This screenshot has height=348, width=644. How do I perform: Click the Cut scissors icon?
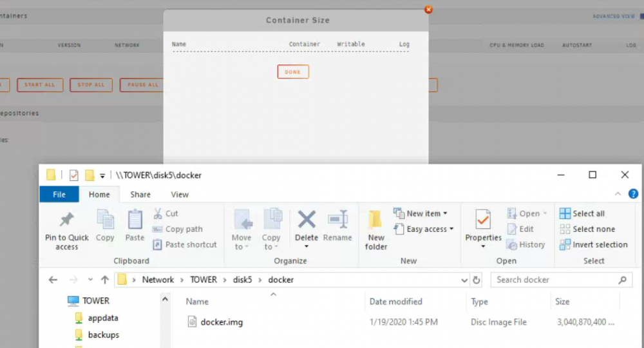(x=158, y=214)
